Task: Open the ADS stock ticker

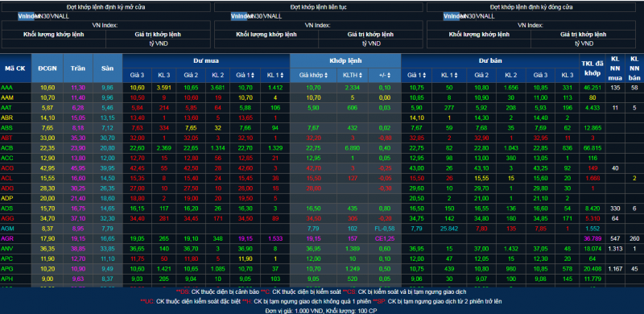Action: [6, 209]
